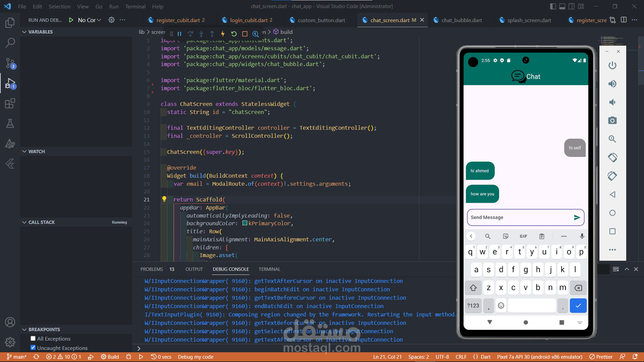
Task: Switch to the PROBLEMS panel tab
Action: coord(152,269)
